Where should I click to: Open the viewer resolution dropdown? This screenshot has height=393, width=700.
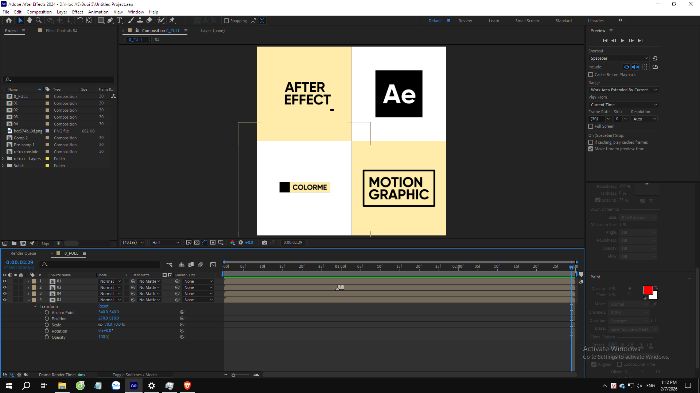(x=166, y=242)
